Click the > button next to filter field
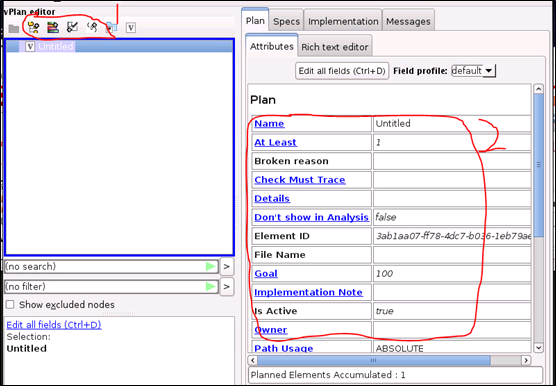 [227, 286]
